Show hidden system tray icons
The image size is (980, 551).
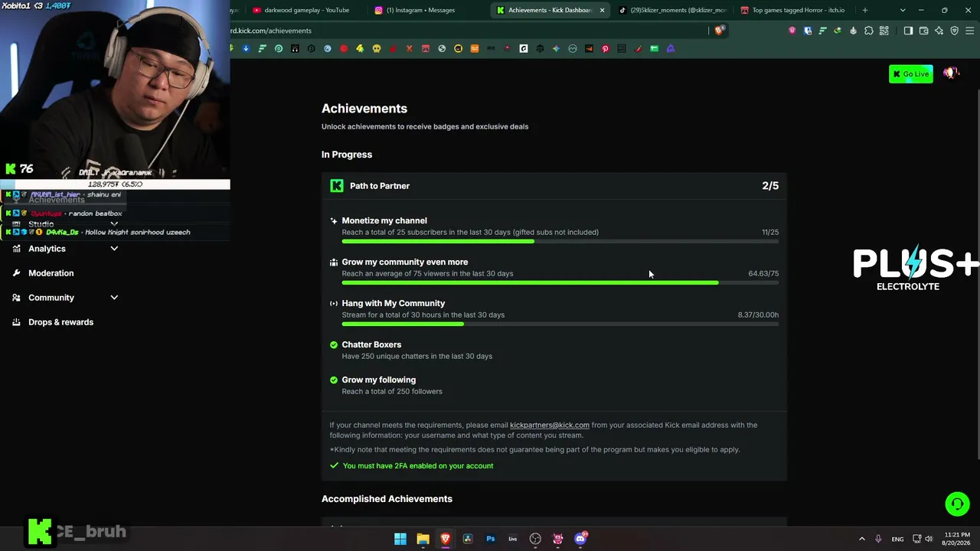point(862,540)
